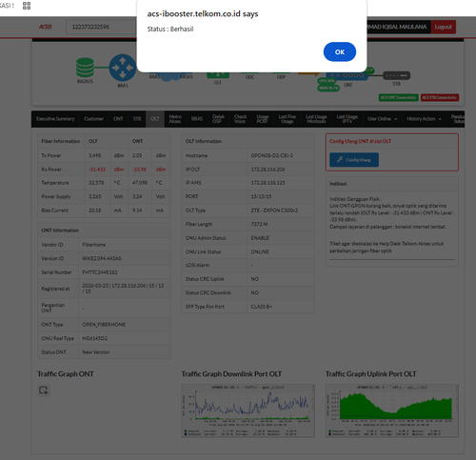Open the Usage PCRF tab
This screenshot has width=476, height=460.
pyautogui.click(x=262, y=119)
